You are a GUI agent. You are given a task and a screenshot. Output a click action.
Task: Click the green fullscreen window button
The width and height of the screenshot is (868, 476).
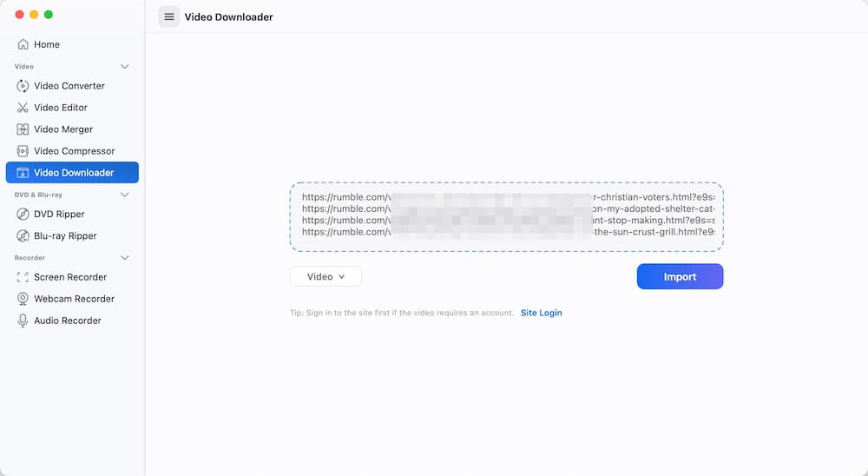tap(48, 15)
